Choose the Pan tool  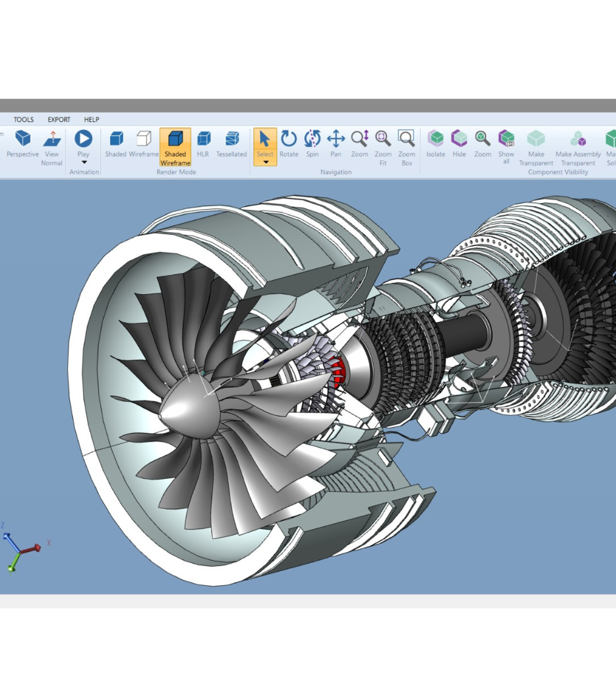click(x=336, y=144)
